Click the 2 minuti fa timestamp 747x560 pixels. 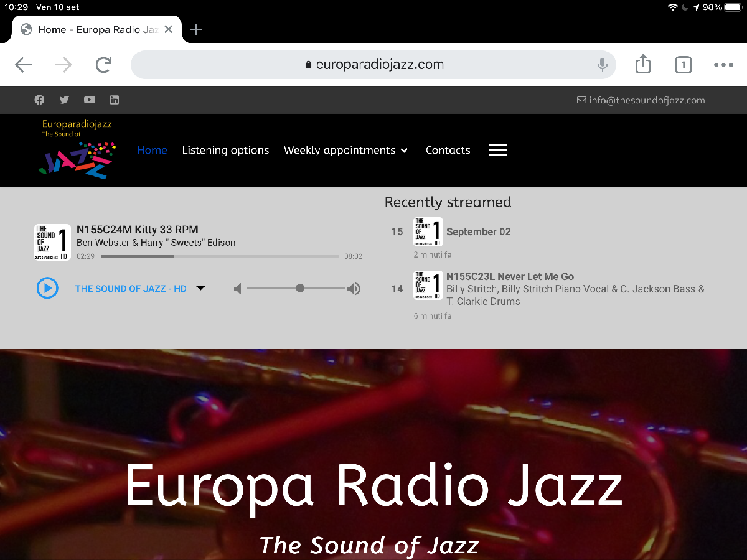point(433,254)
